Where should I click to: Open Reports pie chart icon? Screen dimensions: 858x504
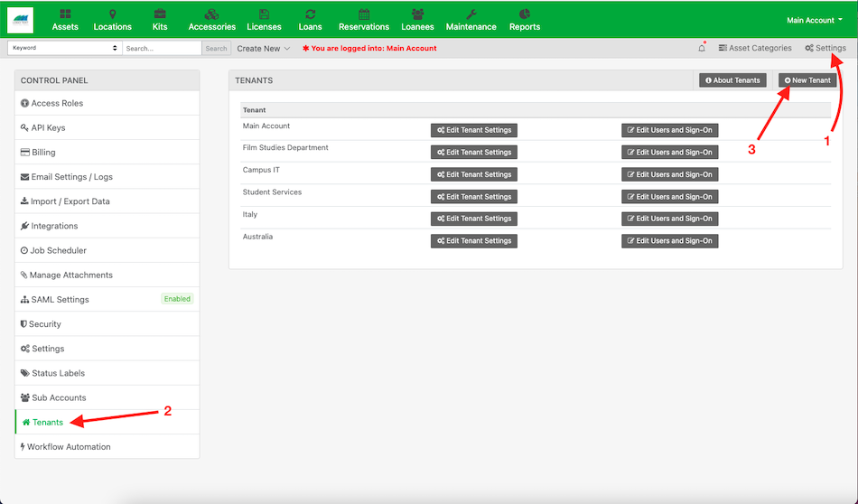point(524,20)
